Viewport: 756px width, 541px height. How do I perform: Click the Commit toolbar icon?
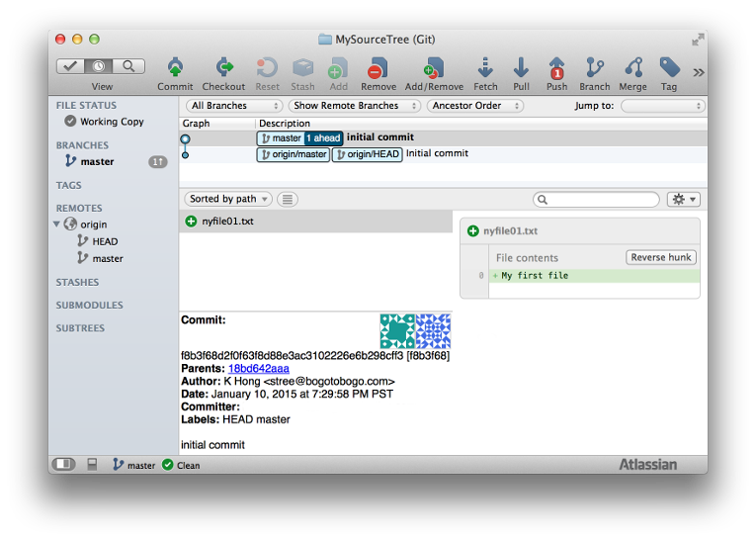[x=175, y=67]
